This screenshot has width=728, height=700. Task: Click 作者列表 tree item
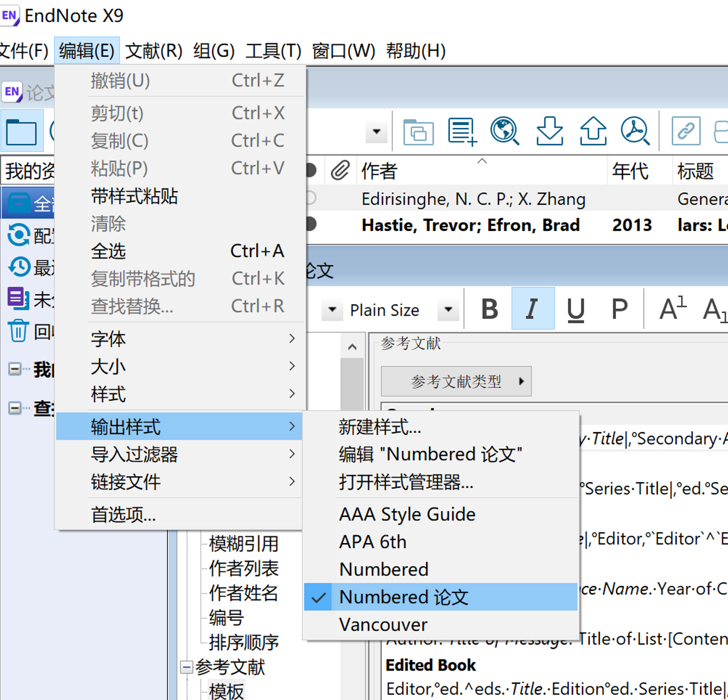(244, 568)
